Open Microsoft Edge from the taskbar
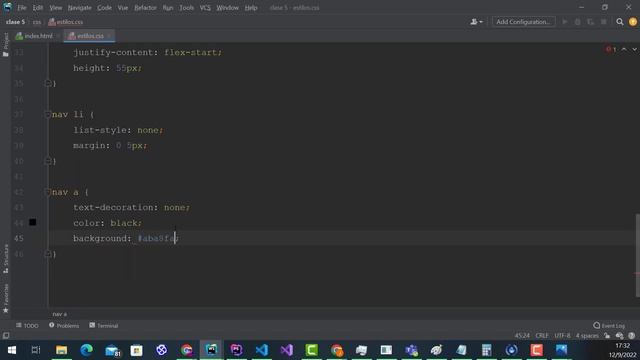This screenshot has height=360, width=640. pyautogui.click(x=87, y=350)
